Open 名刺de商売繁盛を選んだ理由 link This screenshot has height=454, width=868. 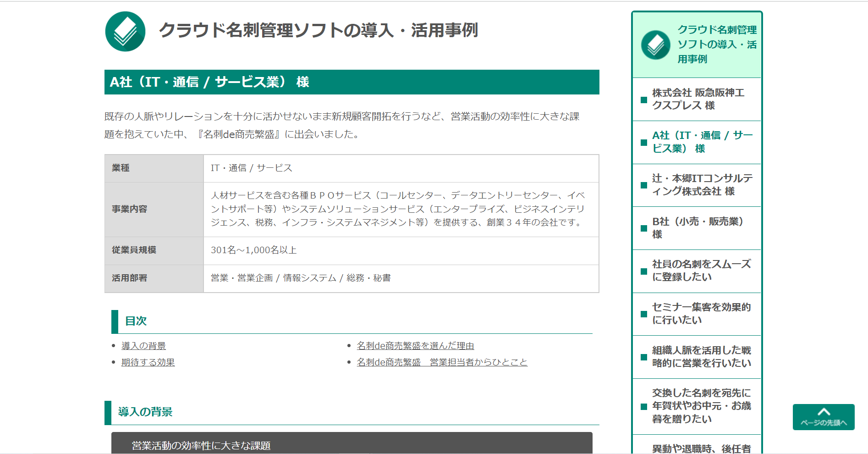pos(415,346)
